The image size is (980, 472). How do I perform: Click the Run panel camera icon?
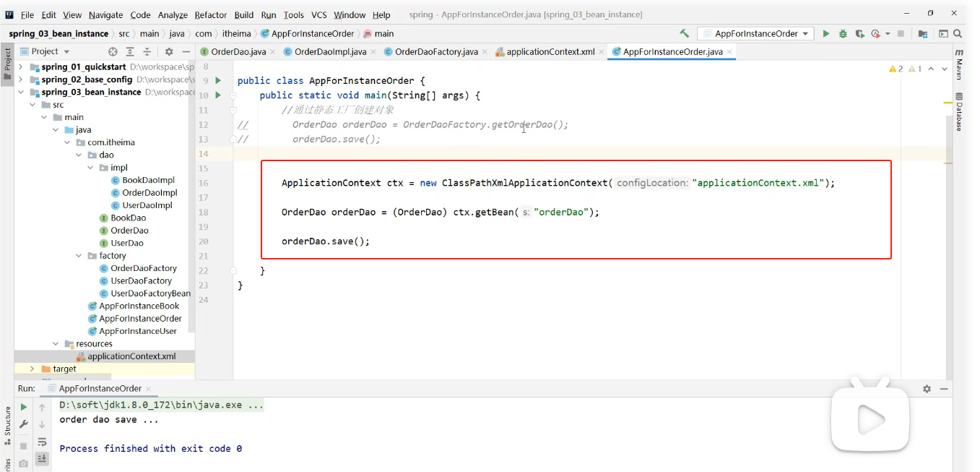tap(23, 463)
